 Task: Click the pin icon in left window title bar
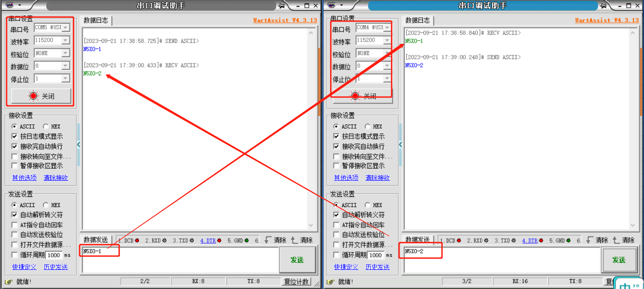(281, 5)
